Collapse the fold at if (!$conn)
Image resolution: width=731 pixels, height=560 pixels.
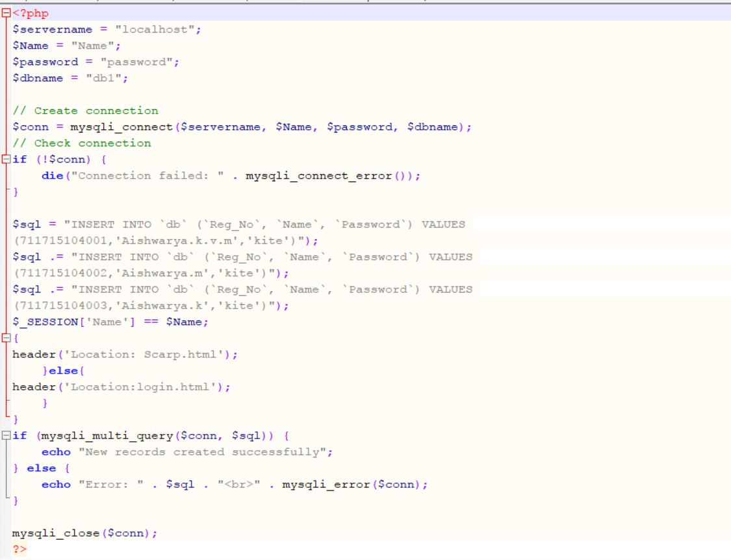click(x=6, y=159)
